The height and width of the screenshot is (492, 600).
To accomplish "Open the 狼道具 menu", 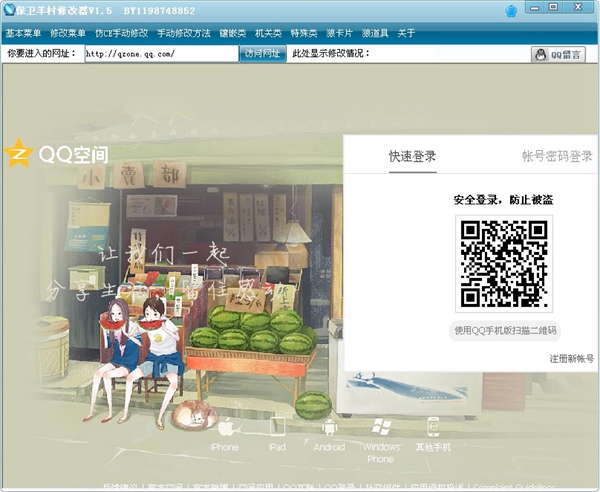I will point(375,33).
